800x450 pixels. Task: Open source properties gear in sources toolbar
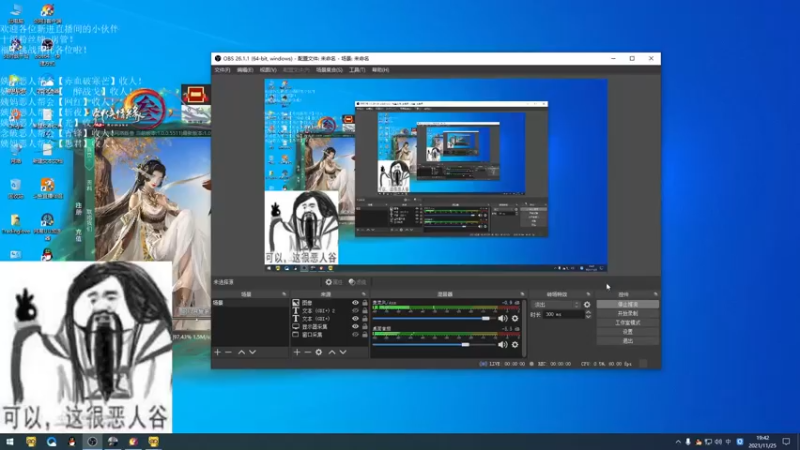[x=319, y=352]
